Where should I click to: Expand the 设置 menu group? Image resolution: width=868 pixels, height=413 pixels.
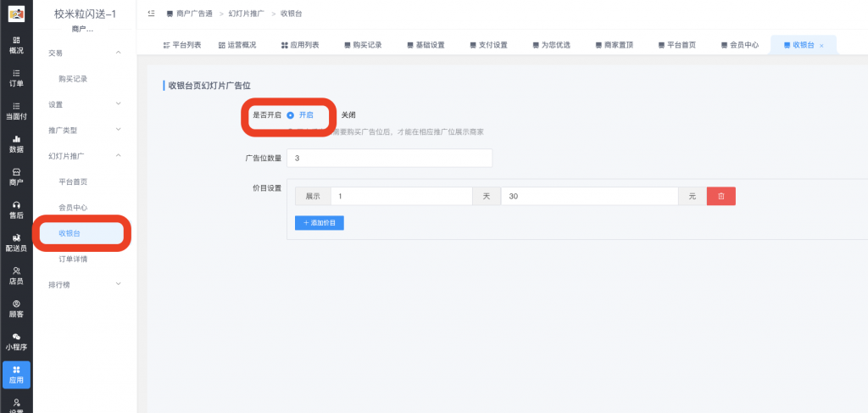tap(85, 104)
